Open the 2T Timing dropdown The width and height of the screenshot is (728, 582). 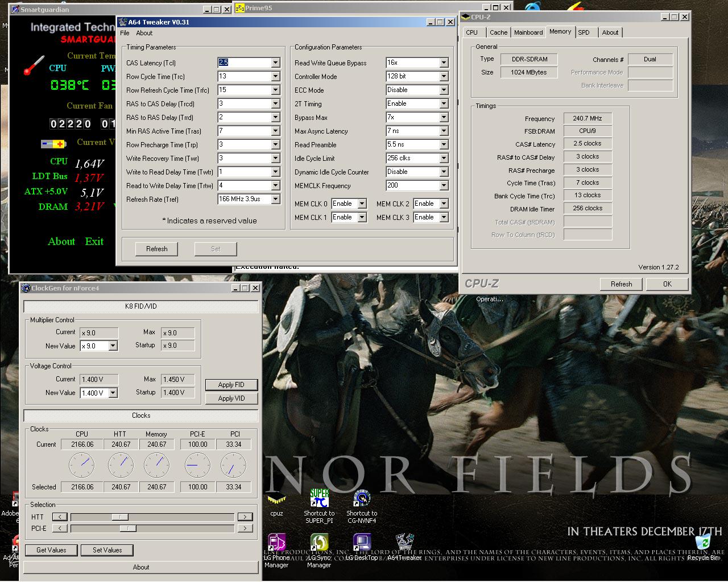(x=444, y=103)
